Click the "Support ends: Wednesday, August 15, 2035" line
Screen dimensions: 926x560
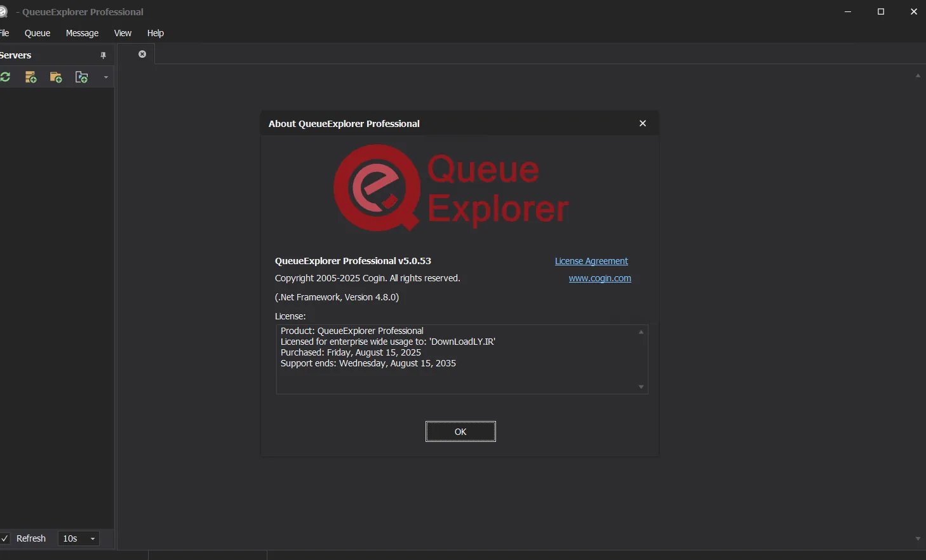click(368, 363)
